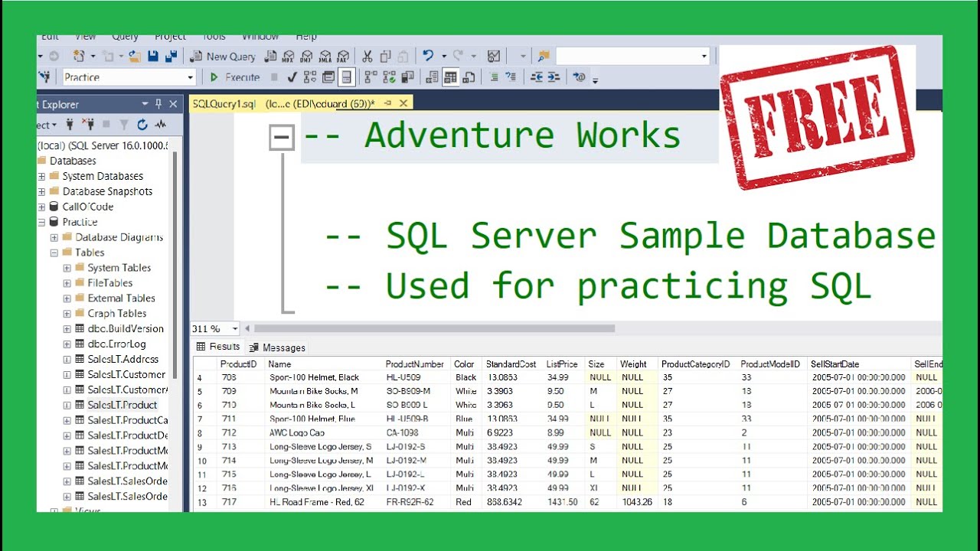980x551 pixels.
Task: Switch output to Results to File
Action: pyautogui.click(x=469, y=77)
